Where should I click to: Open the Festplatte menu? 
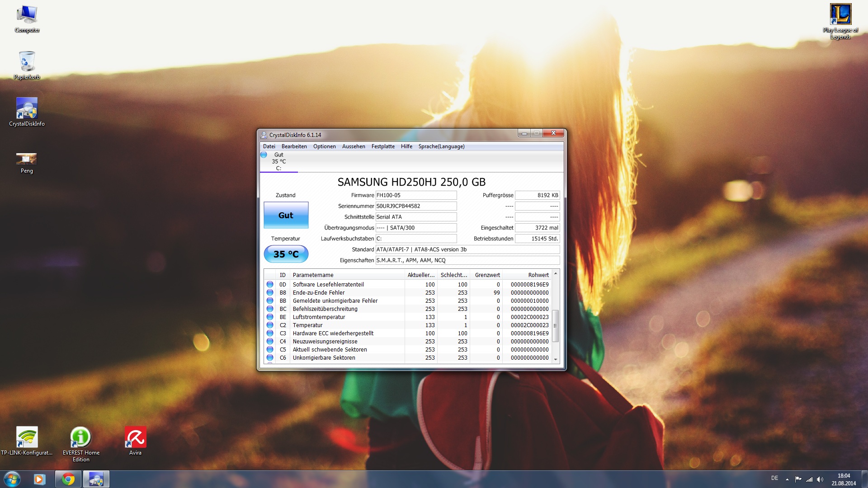[383, 146]
